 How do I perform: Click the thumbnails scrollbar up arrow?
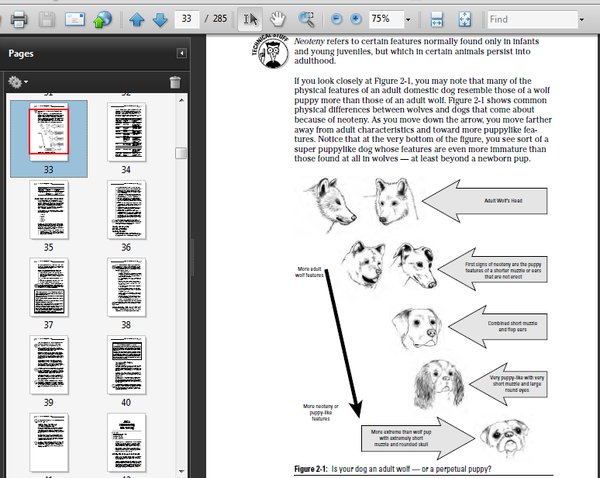click(181, 100)
